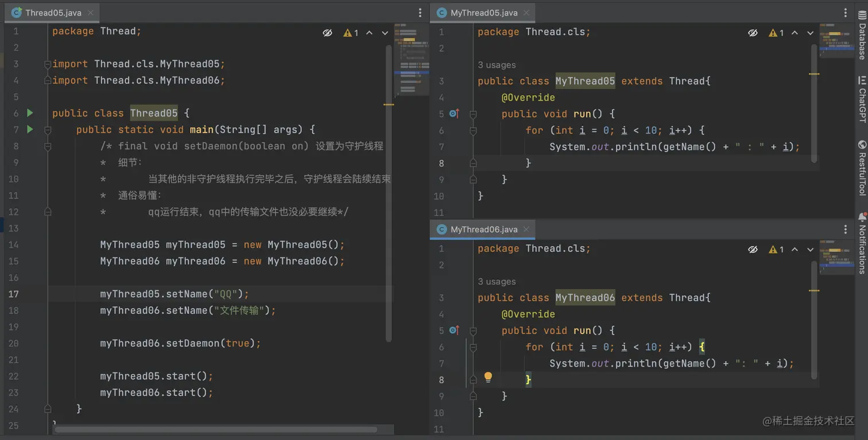The width and height of the screenshot is (868, 440).
Task: Collapse fold end marker at line 9 in MyThread06.java
Action: 473,396
